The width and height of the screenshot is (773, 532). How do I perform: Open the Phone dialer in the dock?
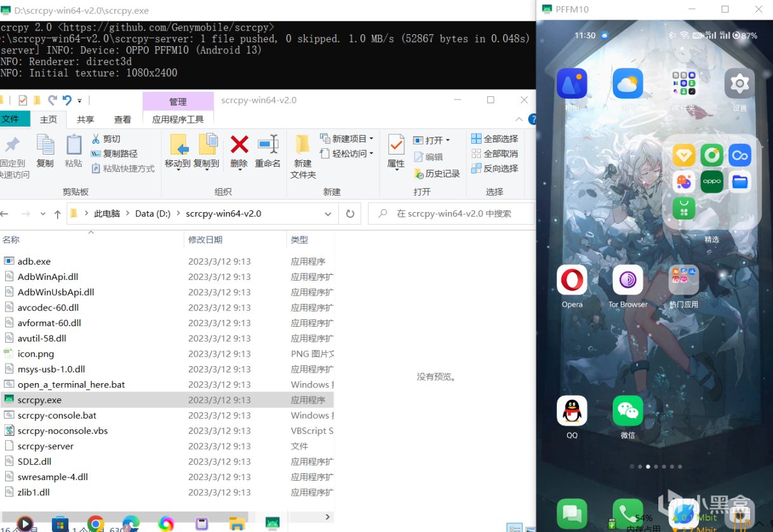point(628,513)
